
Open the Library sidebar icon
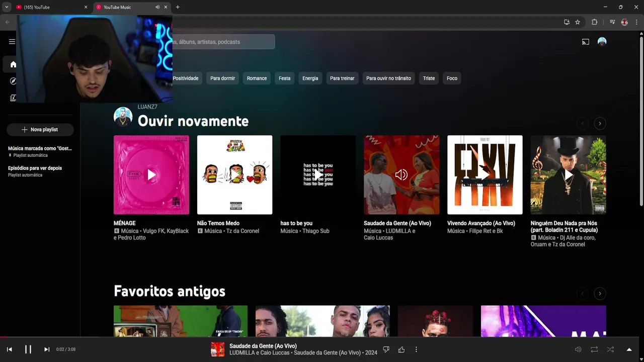pos(13,98)
